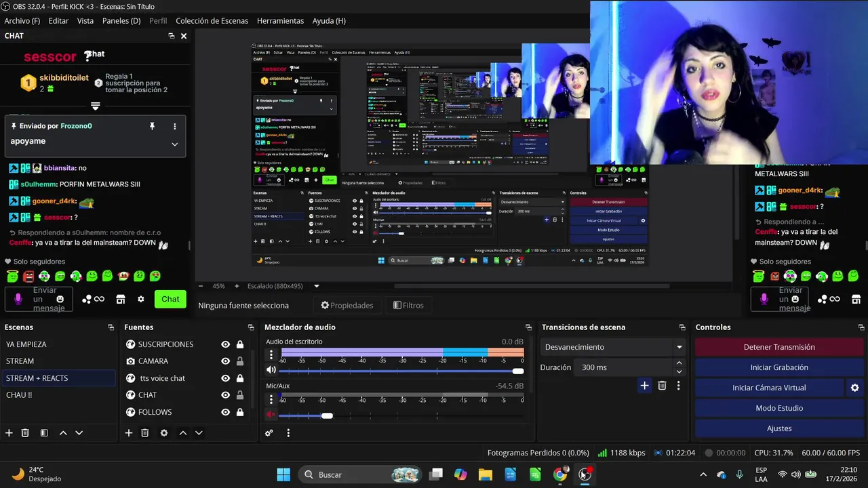Open source properties gear in Fuentes toolbar

click(x=163, y=433)
